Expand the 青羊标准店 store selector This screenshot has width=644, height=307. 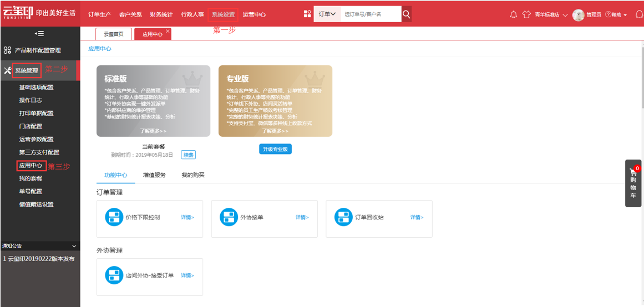coord(551,15)
